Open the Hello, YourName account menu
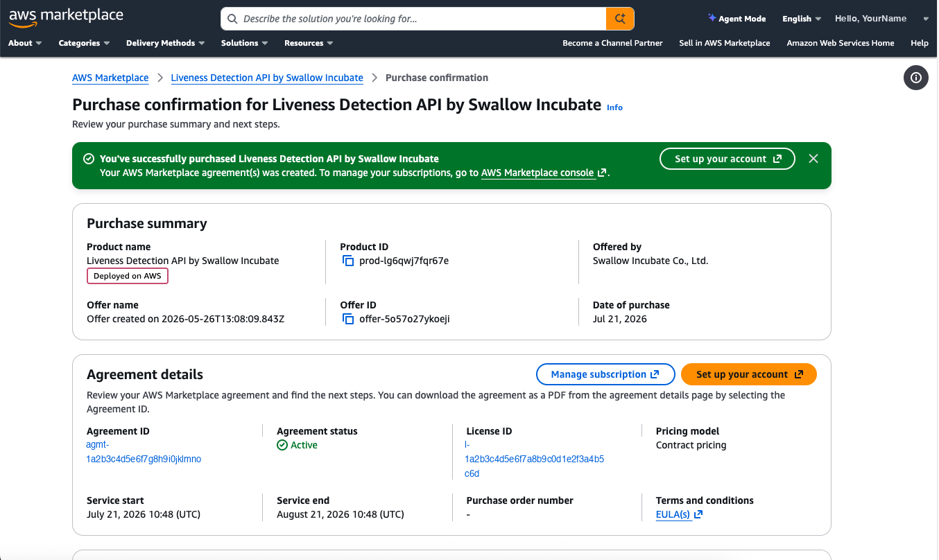 (x=881, y=19)
